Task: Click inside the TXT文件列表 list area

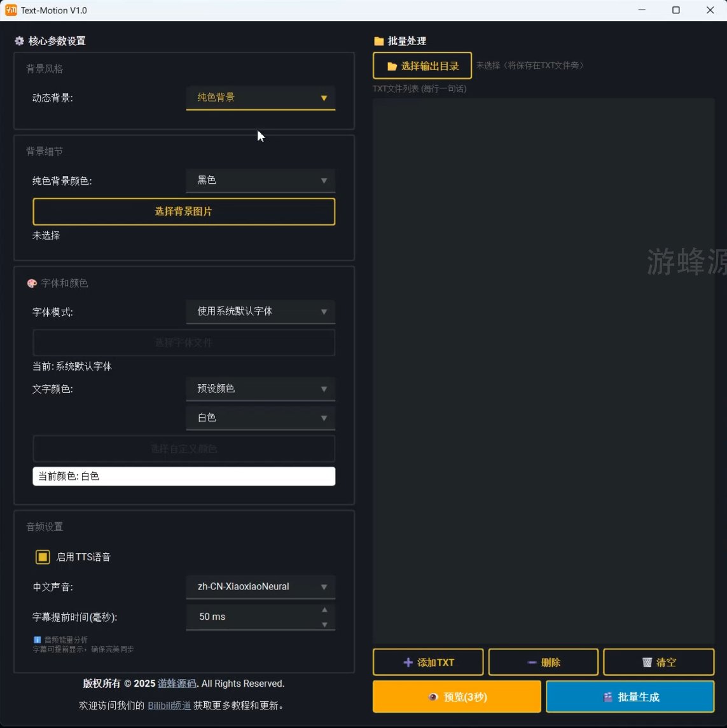Action: tap(544, 371)
